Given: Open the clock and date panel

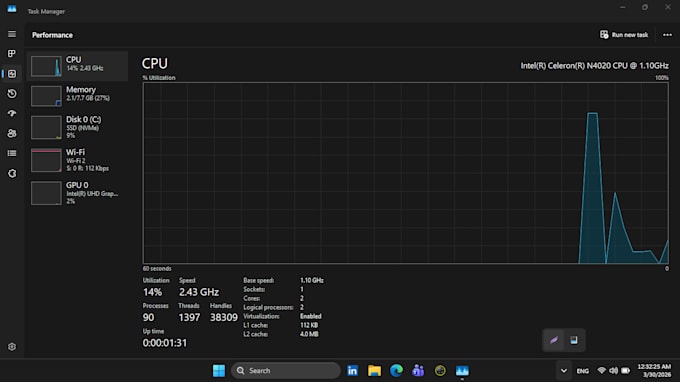Looking at the screenshot, I should (654, 371).
